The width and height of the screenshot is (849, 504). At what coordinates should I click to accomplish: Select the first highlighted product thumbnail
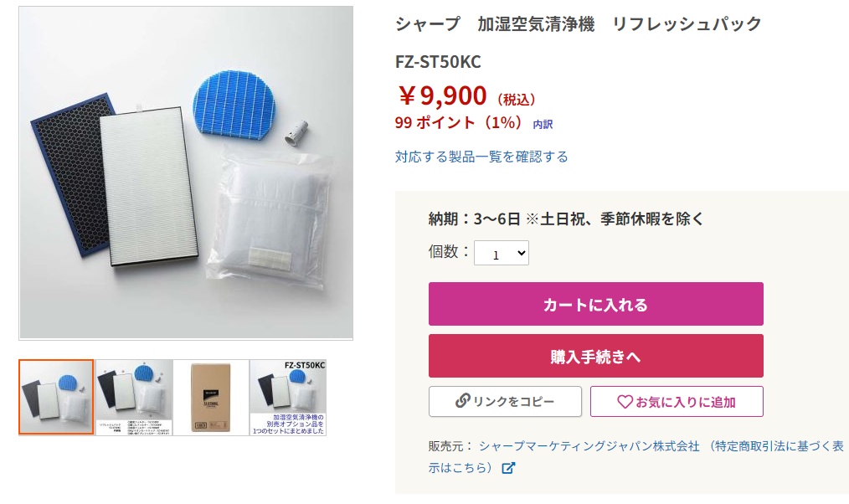56,398
